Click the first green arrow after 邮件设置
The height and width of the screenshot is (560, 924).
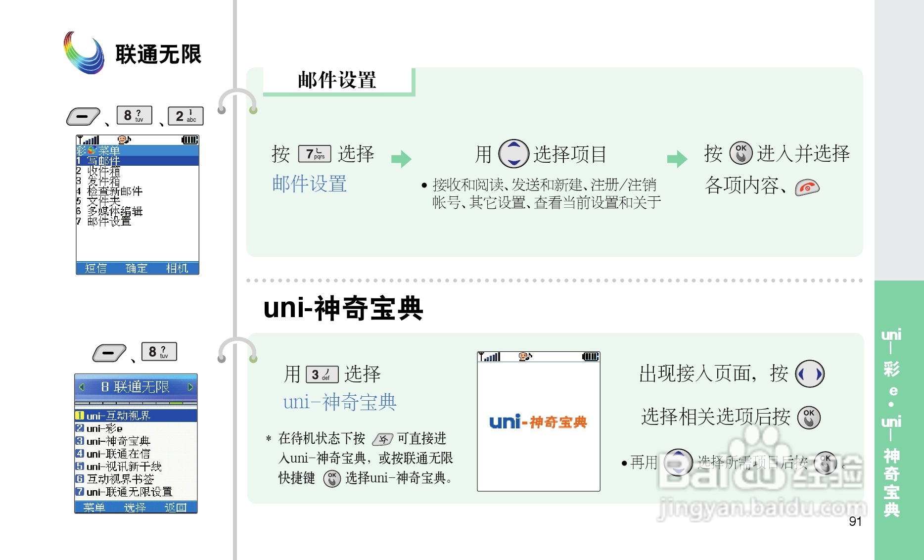click(x=401, y=159)
